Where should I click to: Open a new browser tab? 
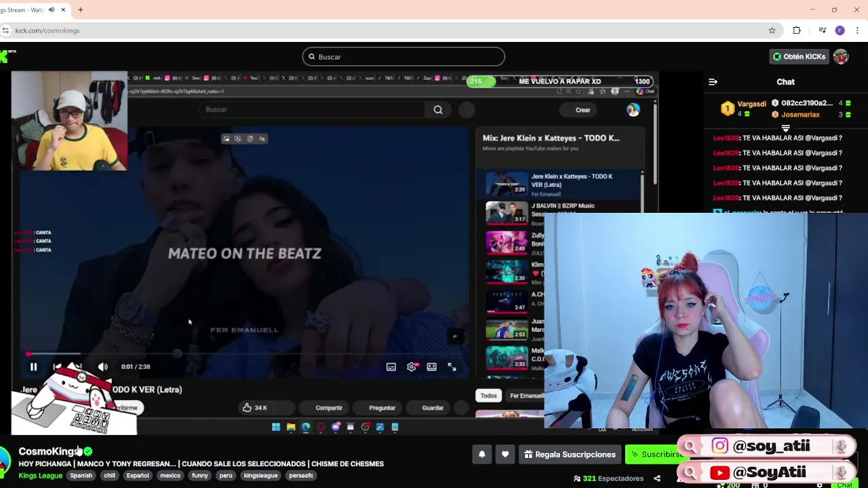(80, 9)
